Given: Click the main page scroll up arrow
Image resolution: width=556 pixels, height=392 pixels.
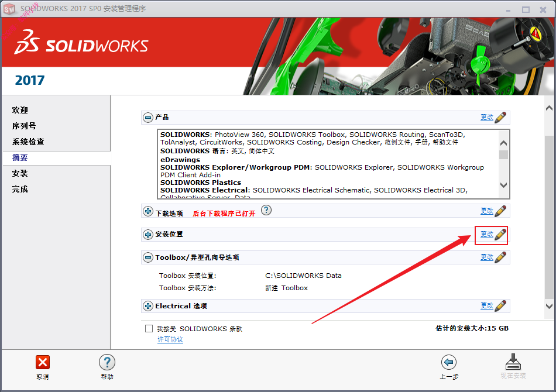Looking at the screenshot, I should [x=549, y=108].
